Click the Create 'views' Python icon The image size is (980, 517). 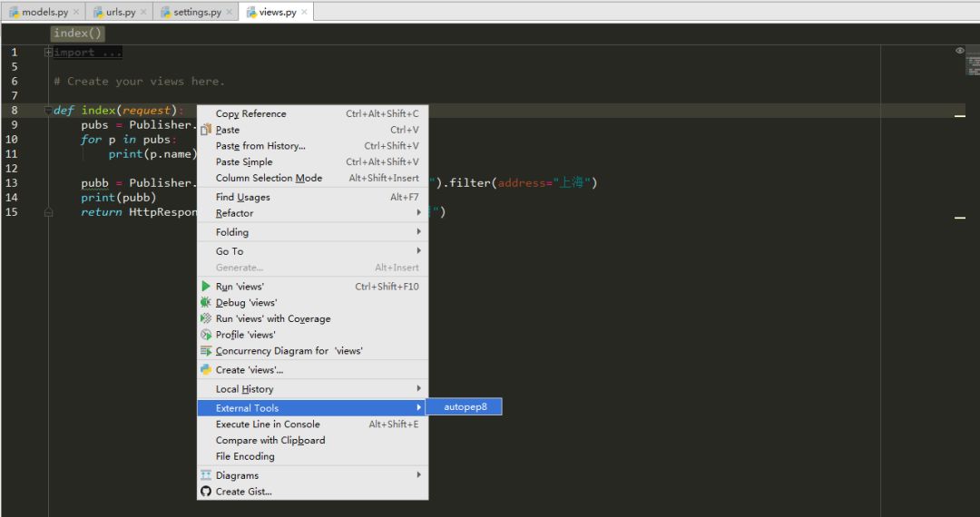pos(206,370)
